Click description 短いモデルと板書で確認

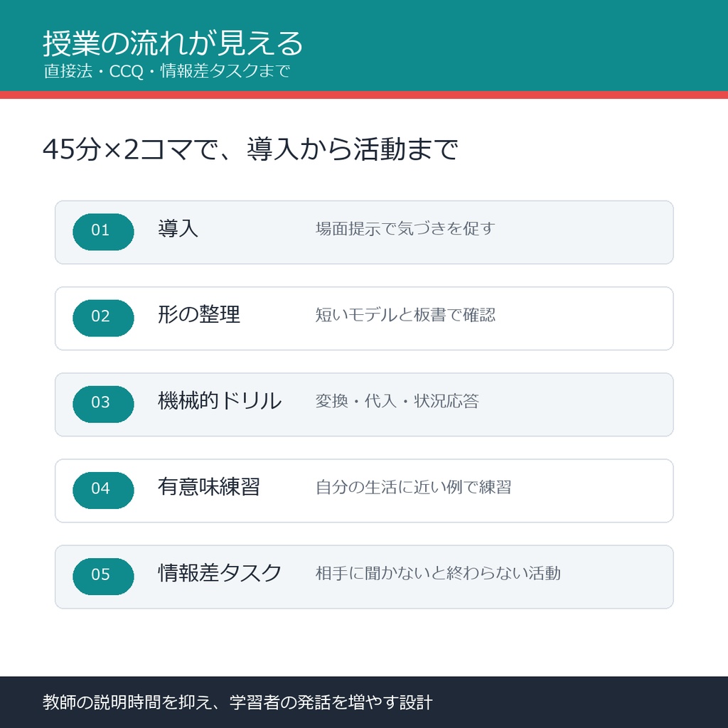click(405, 315)
